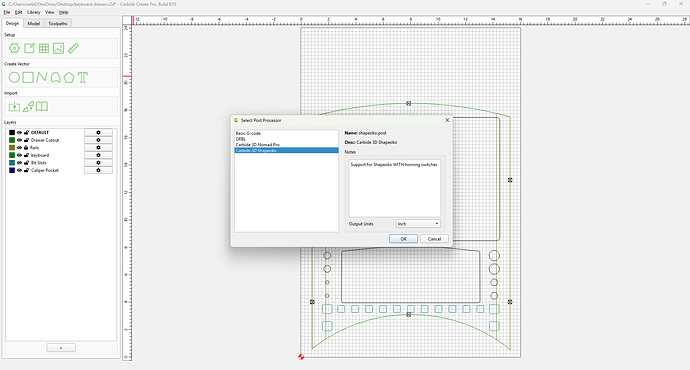Toggle lock on DEFAULT layer

[x=26, y=132]
